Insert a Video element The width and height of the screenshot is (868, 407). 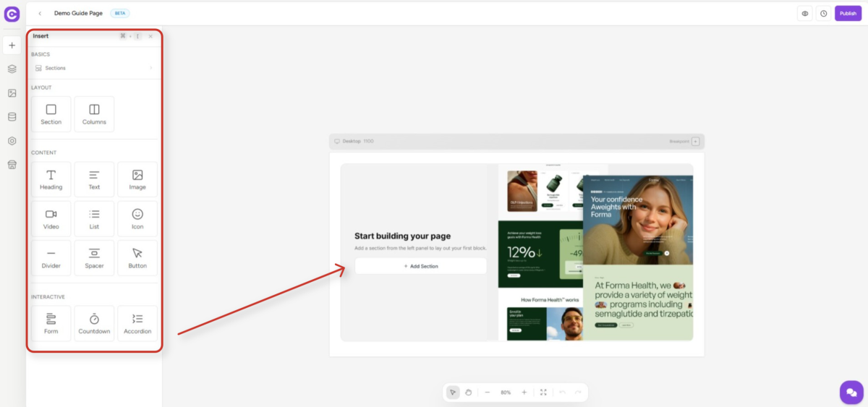click(51, 219)
